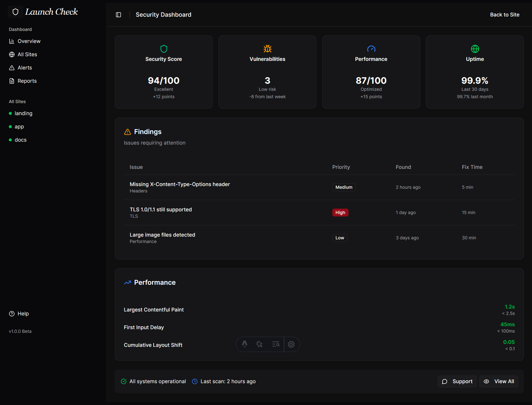Click the Back to Site link
Image resolution: width=532 pixels, height=405 pixels.
pyautogui.click(x=505, y=15)
